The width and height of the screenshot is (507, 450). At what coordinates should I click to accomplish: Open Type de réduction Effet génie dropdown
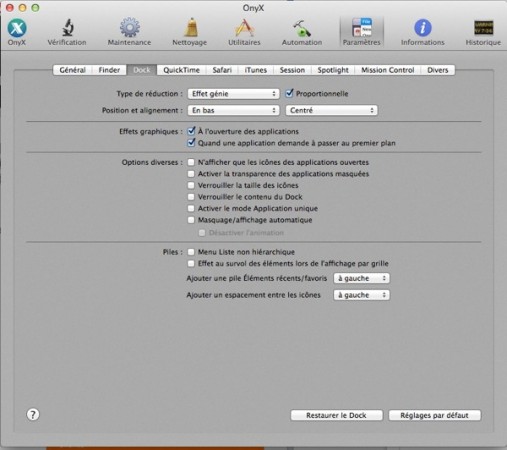tap(233, 94)
